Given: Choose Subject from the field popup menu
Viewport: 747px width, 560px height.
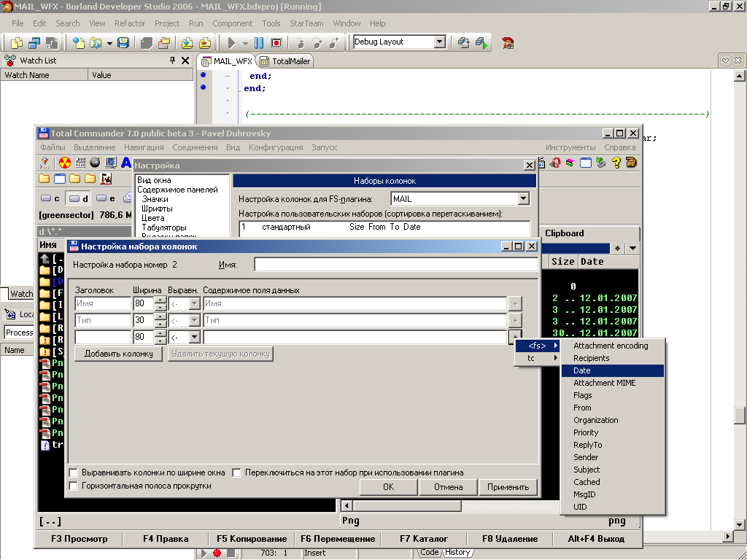Looking at the screenshot, I should [613, 470].
